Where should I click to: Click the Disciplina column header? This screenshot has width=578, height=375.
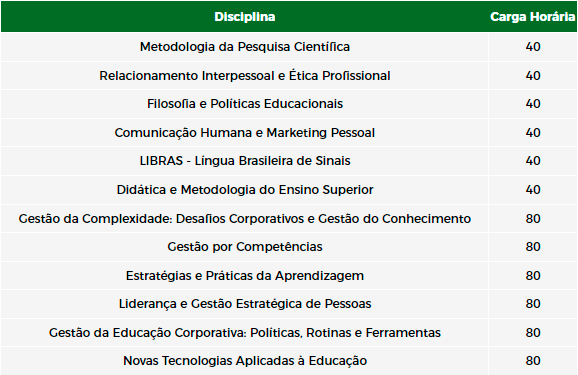pos(245,17)
